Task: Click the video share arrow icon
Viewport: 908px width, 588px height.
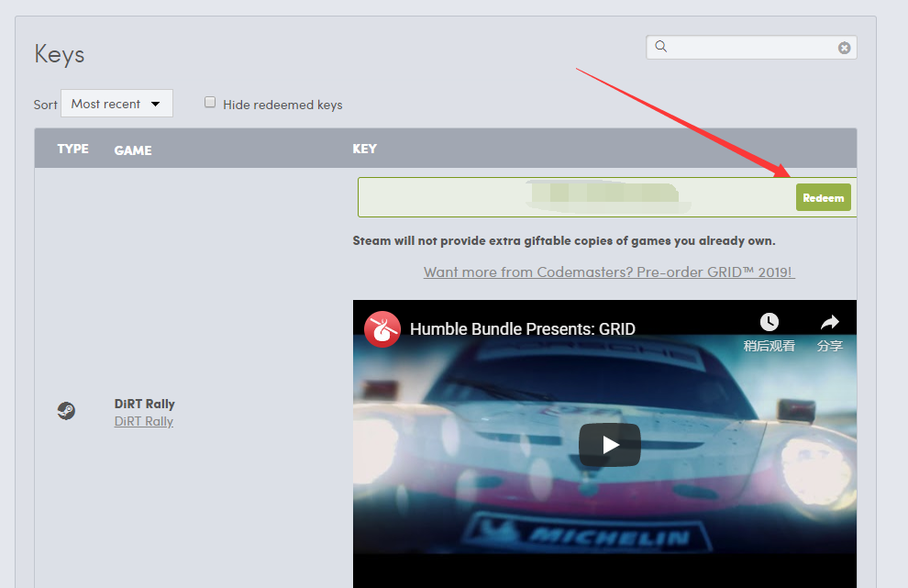Action: tap(830, 322)
